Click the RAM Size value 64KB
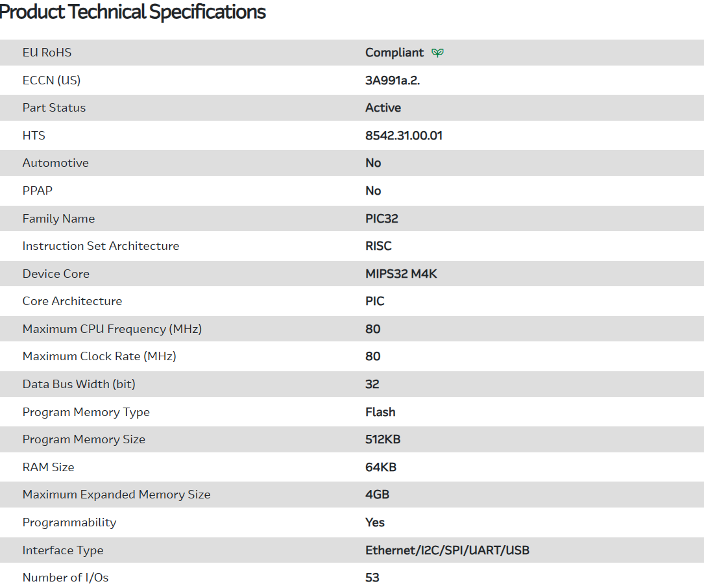This screenshot has width=704, height=588. pos(380,467)
